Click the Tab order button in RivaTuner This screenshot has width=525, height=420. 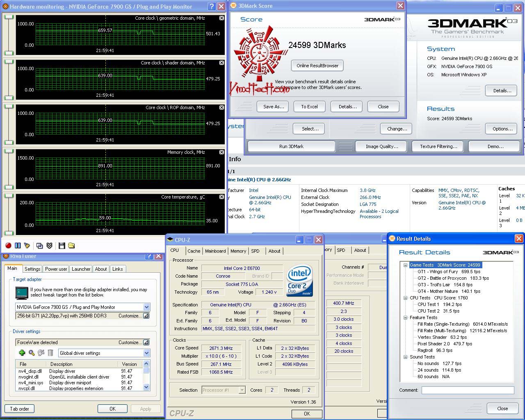19,409
